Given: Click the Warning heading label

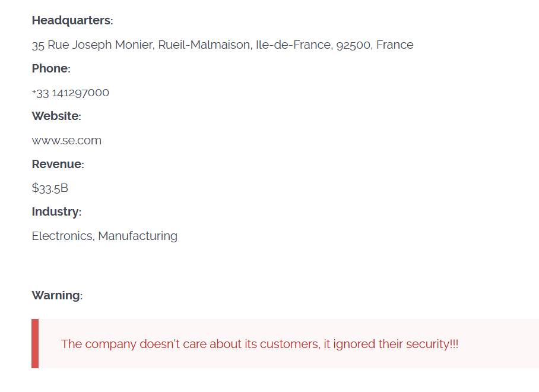Looking at the screenshot, I should [56, 295].
